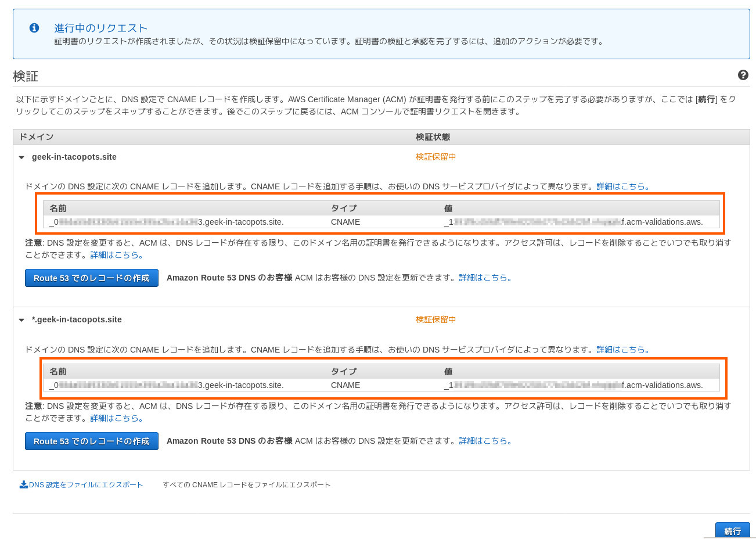
Task: Select acm-validations value in second record
Action: point(574,385)
